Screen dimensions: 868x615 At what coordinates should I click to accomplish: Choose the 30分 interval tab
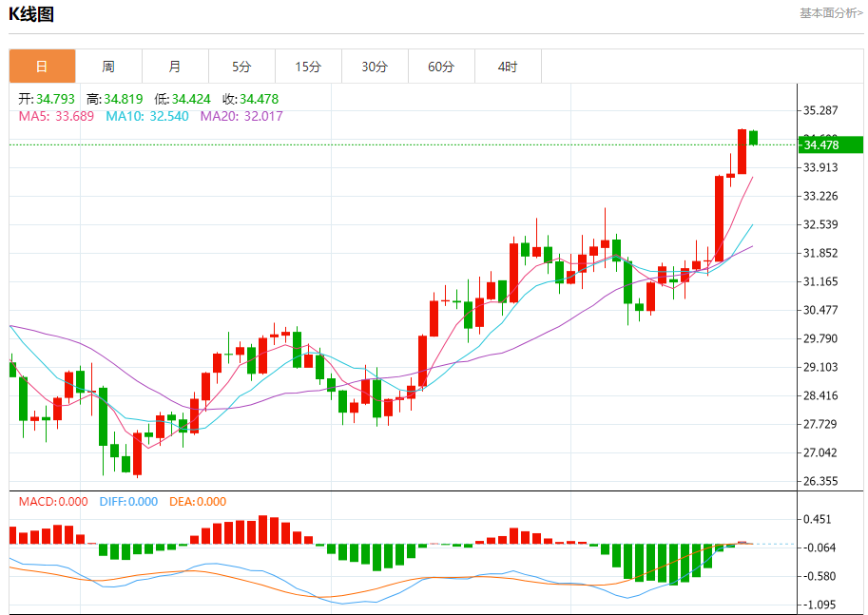point(375,67)
